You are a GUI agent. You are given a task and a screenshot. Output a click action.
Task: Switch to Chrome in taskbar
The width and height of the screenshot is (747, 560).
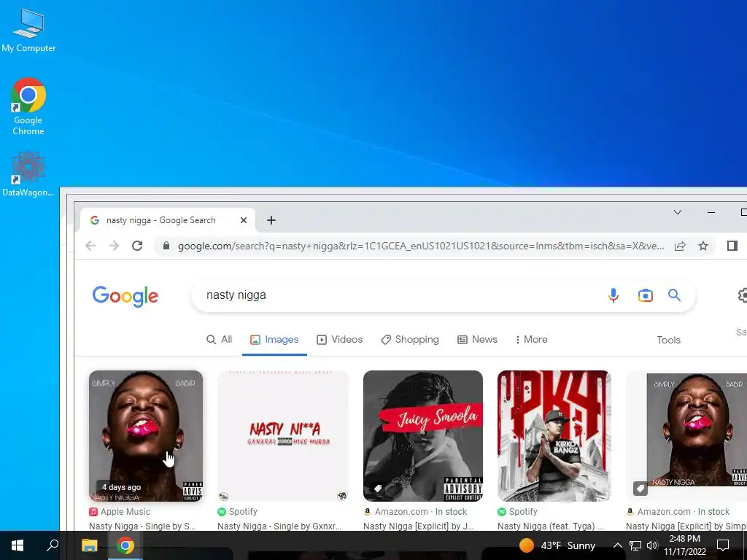point(125,545)
